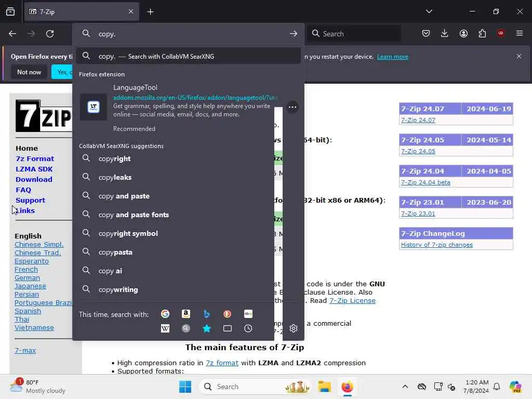The height and width of the screenshot is (399, 532).
Task: Open the 7-Zip License link
Action: 352,300
